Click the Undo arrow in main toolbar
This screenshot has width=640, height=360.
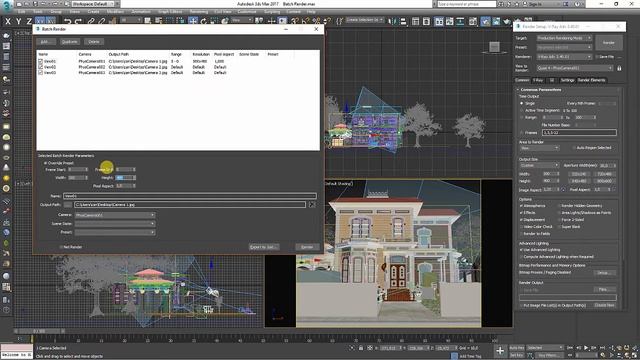68,21
